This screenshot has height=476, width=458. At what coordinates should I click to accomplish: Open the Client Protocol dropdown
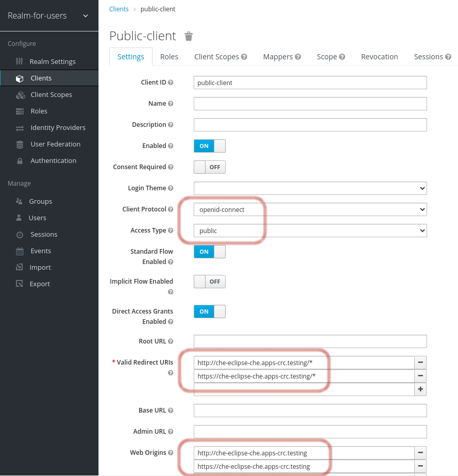point(310,209)
